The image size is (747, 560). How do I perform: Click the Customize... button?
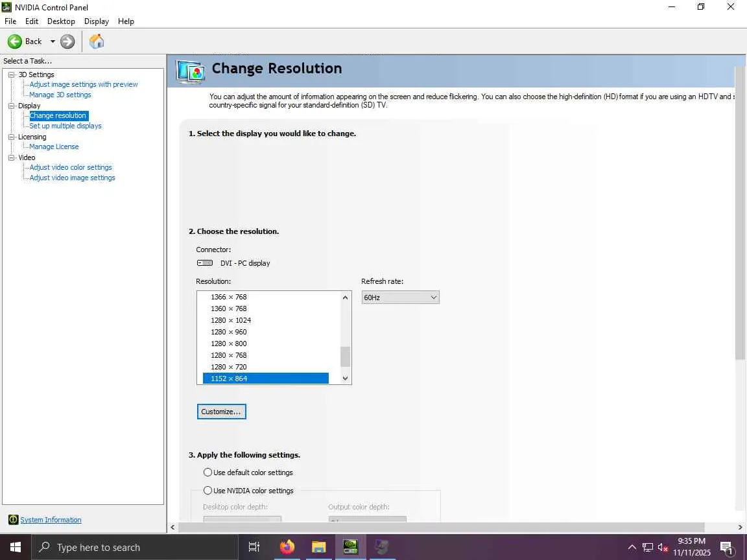tap(222, 412)
